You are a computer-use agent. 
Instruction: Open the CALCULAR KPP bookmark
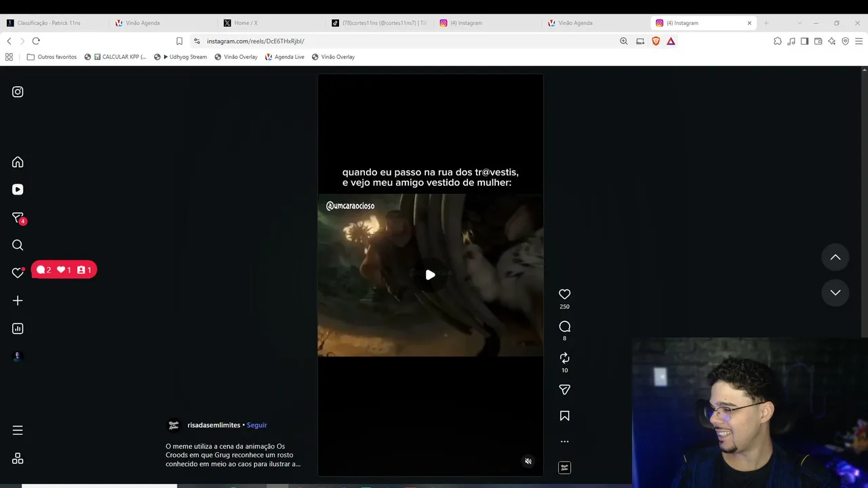[x=115, y=57]
